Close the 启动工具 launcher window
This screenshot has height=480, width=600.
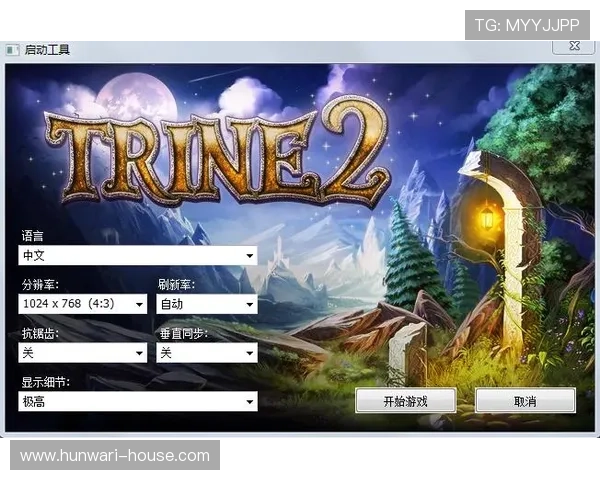[x=571, y=46]
